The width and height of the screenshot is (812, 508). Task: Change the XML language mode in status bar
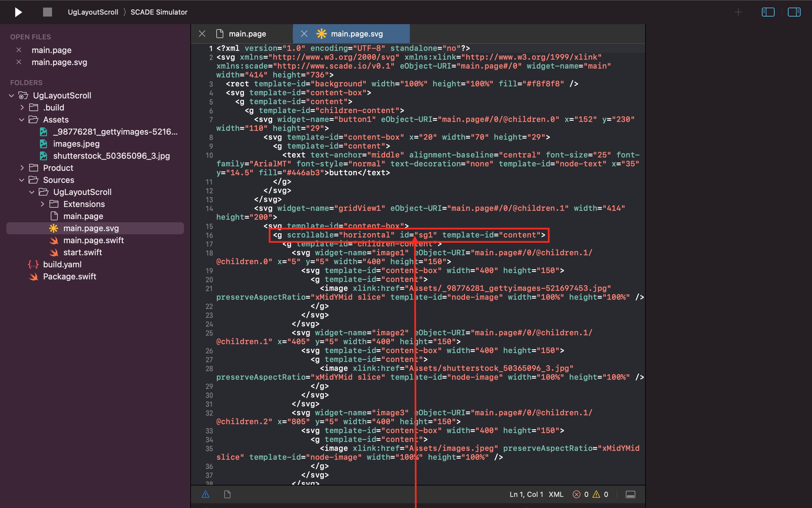[x=556, y=494]
